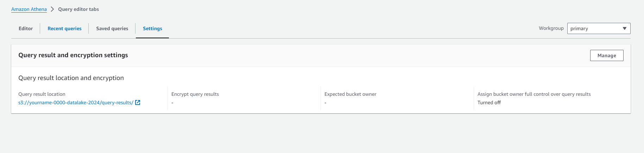Click the Assign bucket owner full control label
Viewport: 644px width, 153px height.
coord(534,94)
